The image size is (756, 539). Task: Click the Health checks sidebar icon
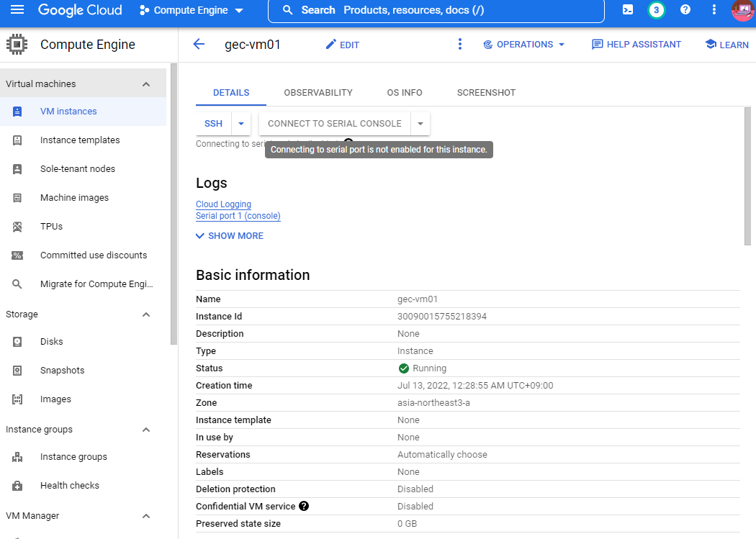click(x=17, y=486)
